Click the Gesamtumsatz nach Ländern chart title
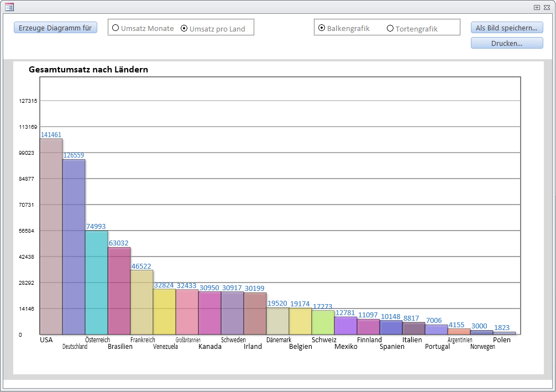Image resolution: width=556 pixels, height=392 pixels. (88, 70)
